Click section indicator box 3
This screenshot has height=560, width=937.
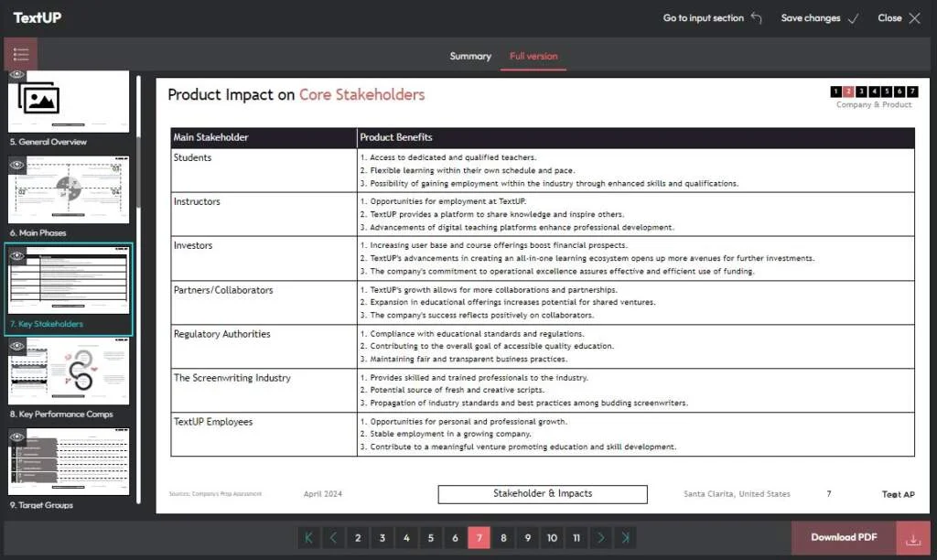(x=861, y=92)
